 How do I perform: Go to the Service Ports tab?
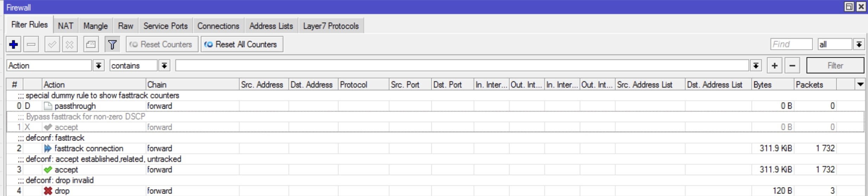coord(166,26)
